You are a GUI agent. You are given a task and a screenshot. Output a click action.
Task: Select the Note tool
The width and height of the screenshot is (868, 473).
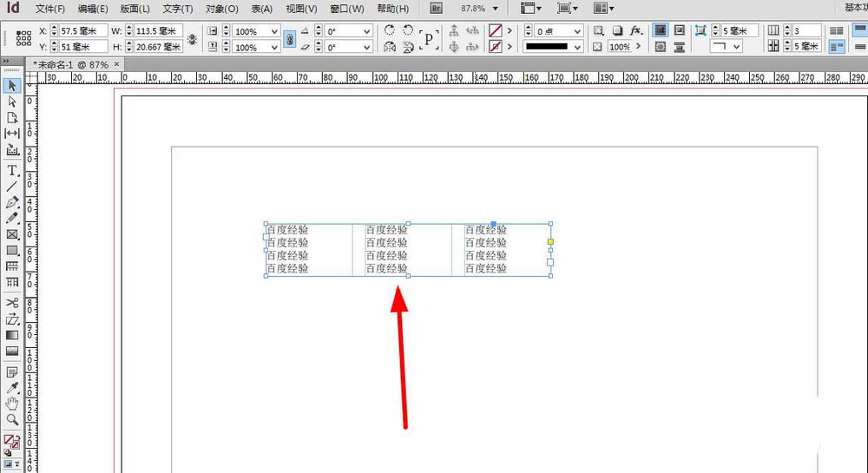tap(12, 371)
